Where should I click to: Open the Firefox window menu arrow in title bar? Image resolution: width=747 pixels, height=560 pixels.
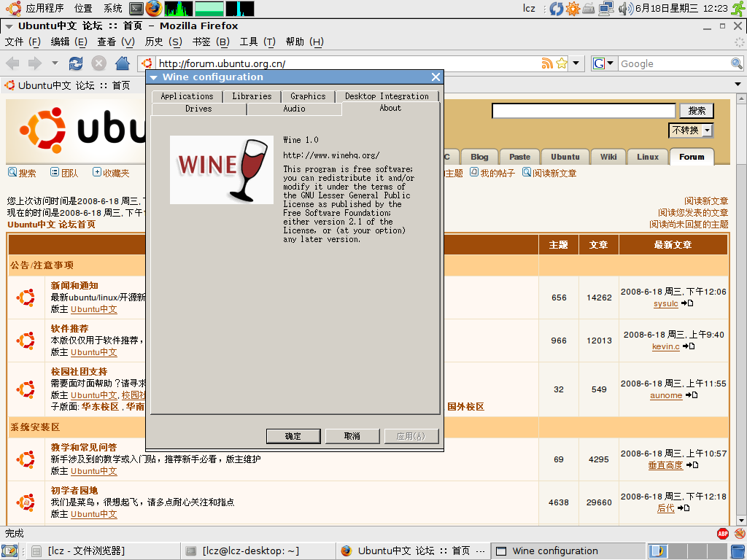(x=9, y=26)
